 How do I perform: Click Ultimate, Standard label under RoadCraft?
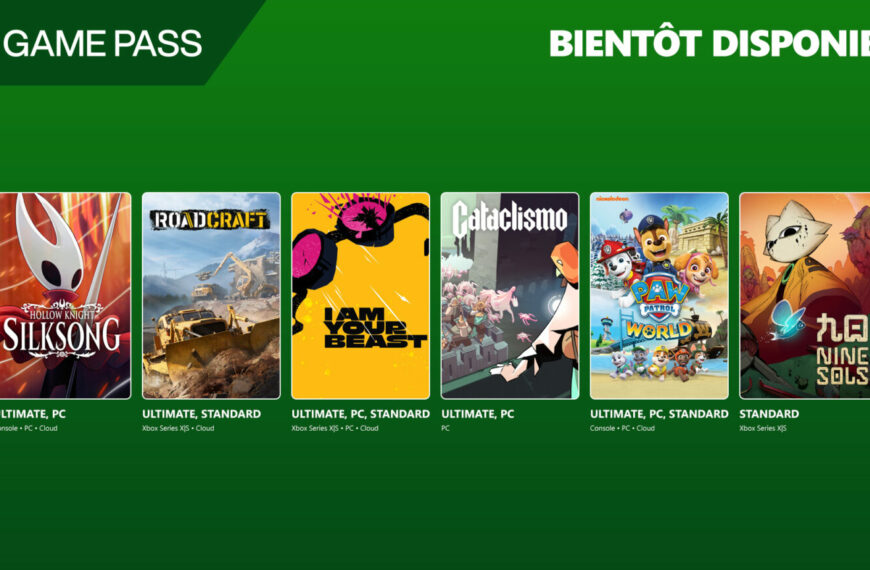pos(201,413)
